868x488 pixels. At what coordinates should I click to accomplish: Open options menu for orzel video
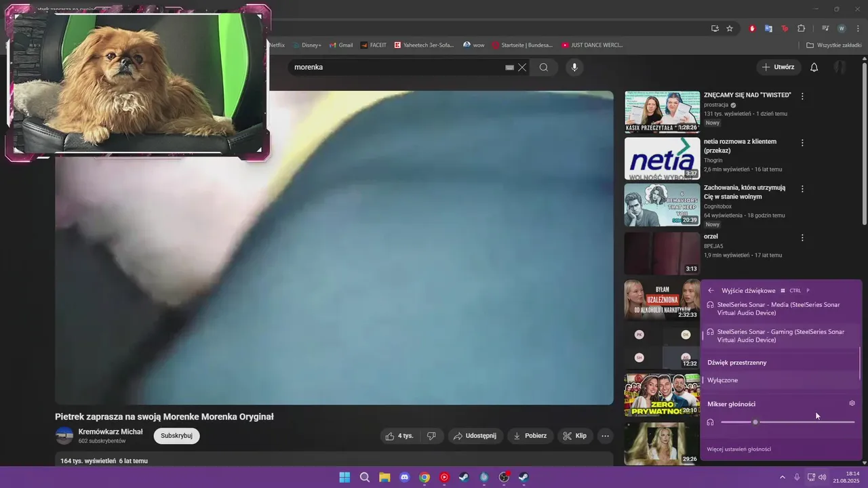click(802, 238)
